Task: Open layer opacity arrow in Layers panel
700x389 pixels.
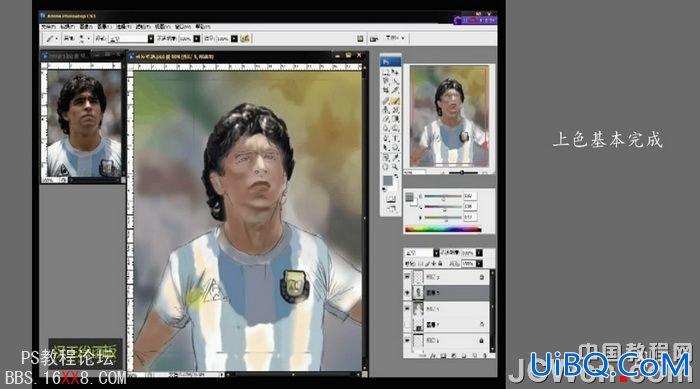Action: pos(479,253)
